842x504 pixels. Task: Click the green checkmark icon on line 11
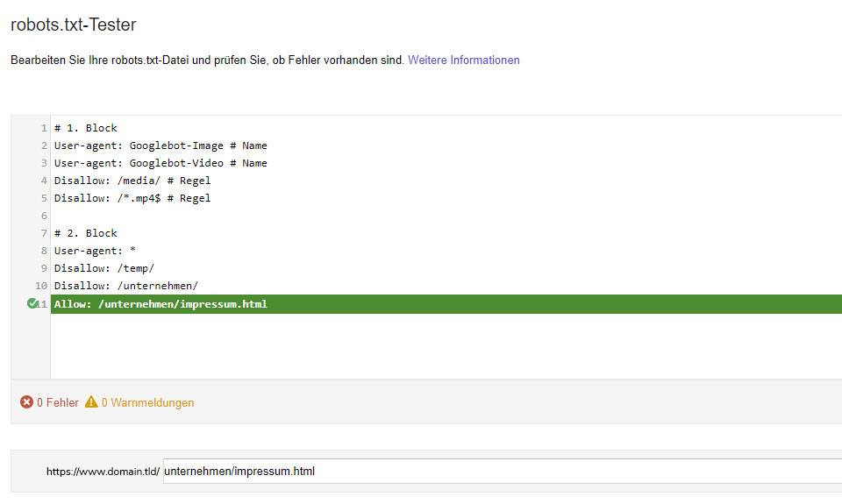32,303
